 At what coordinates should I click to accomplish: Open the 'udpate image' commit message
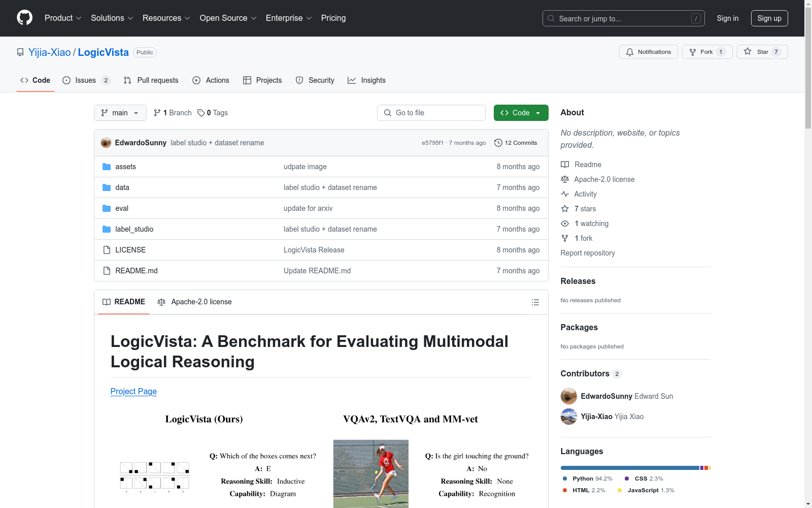pos(305,167)
